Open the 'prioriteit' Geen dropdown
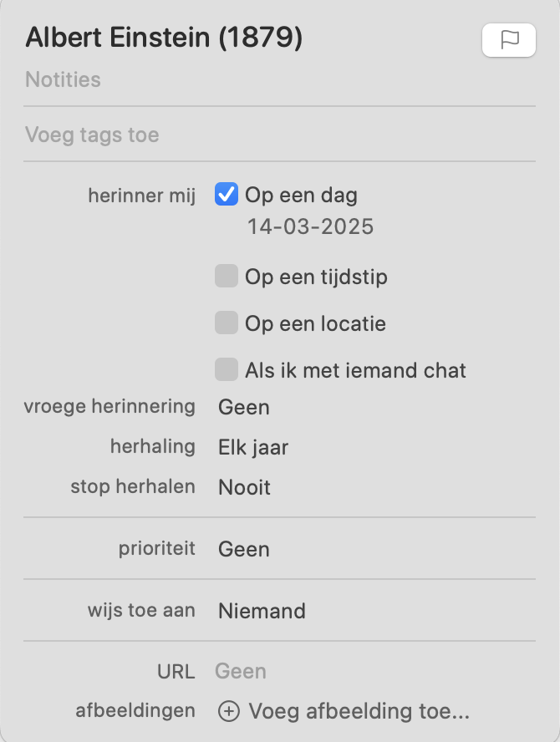The image size is (560, 742). (244, 549)
